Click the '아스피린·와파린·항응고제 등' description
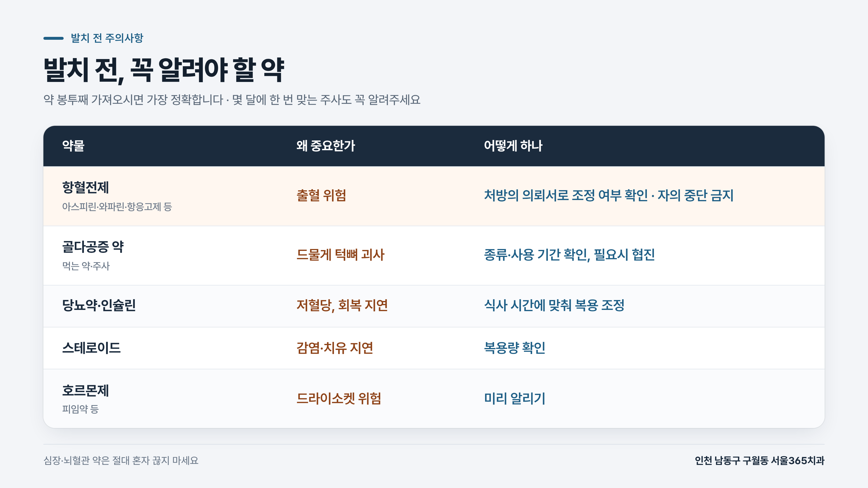This screenshot has width=868, height=488. click(117, 207)
